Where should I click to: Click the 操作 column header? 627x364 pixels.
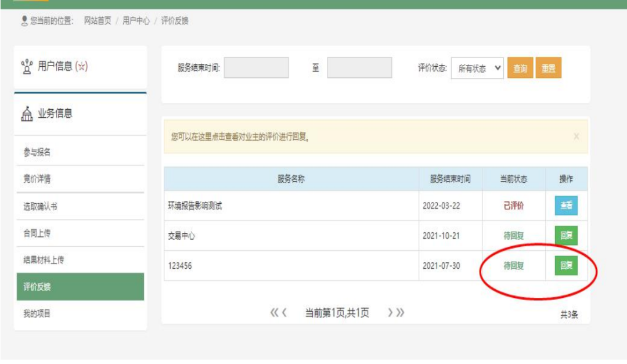566,179
